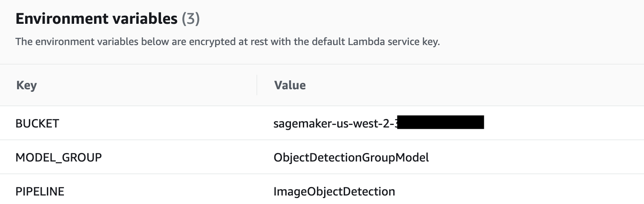Select the Value column header
The width and height of the screenshot is (644, 204).
290,85
